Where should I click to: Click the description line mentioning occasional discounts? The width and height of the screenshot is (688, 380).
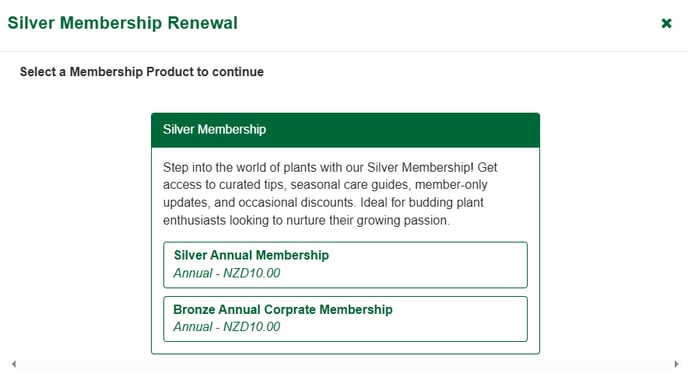click(x=323, y=202)
